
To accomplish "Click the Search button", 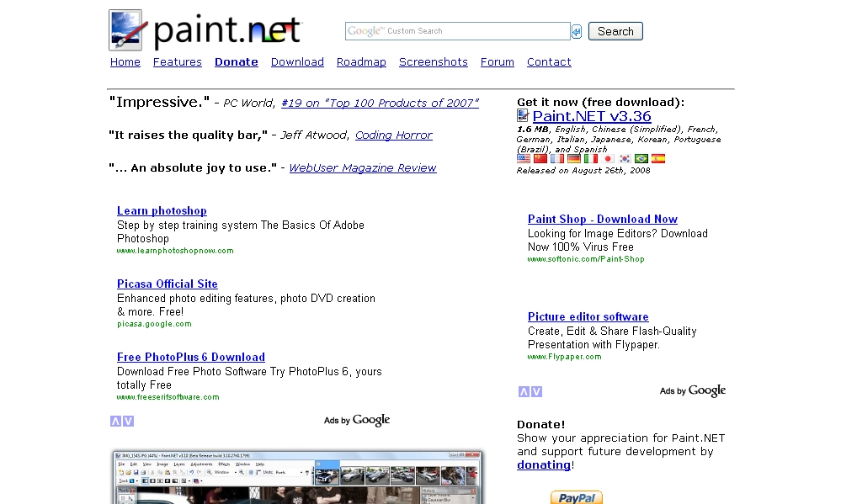I will click(x=615, y=31).
